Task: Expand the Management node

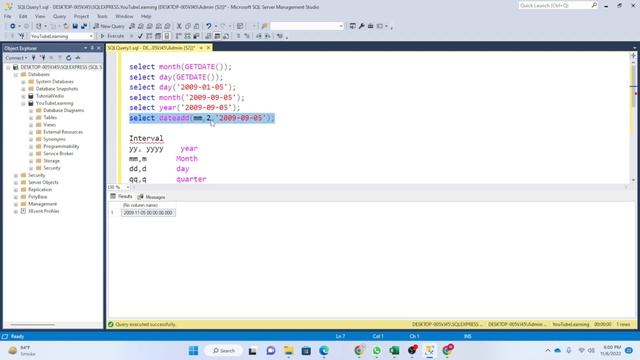Action: coord(16,204)
